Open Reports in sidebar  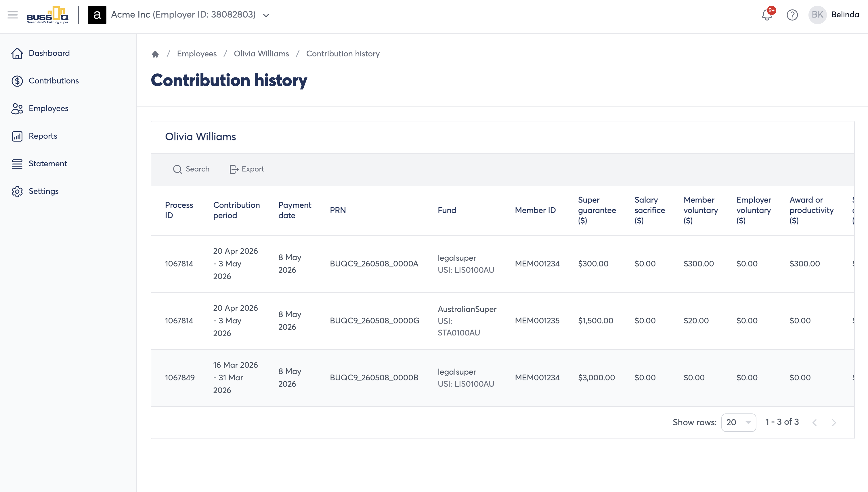tap(43, 136)
